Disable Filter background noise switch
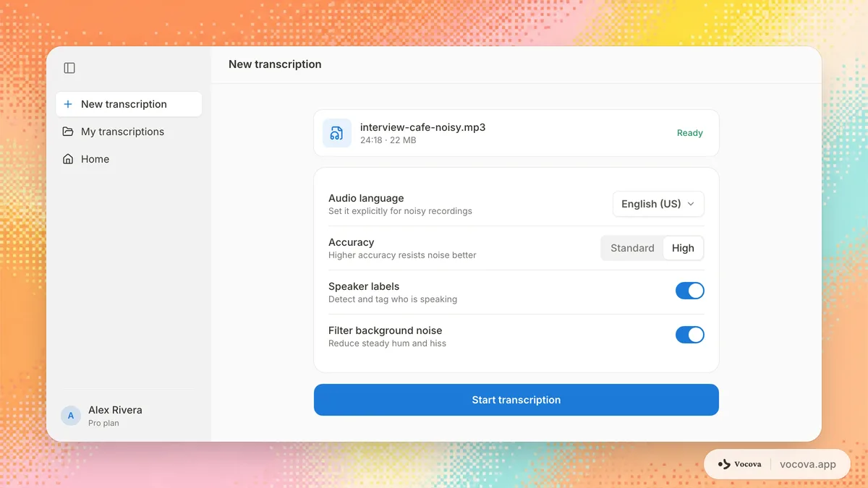The width and height of the screenshot is (868, 488). pos(690,335)
